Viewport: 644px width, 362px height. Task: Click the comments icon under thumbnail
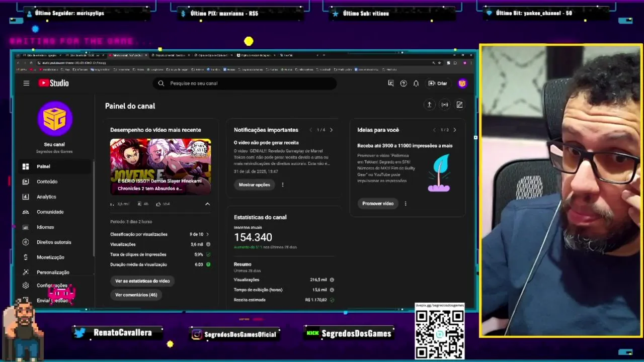[x=139, y=204]
